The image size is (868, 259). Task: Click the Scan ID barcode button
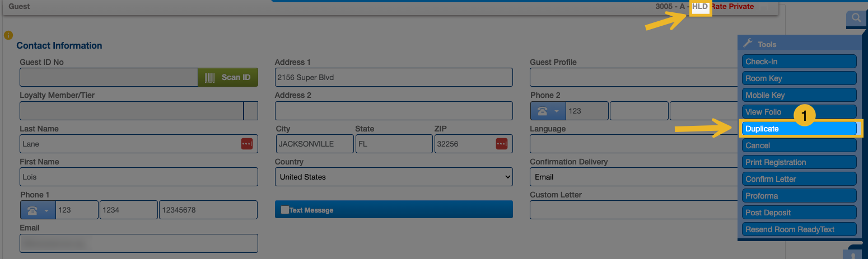[x=228, y=77]
